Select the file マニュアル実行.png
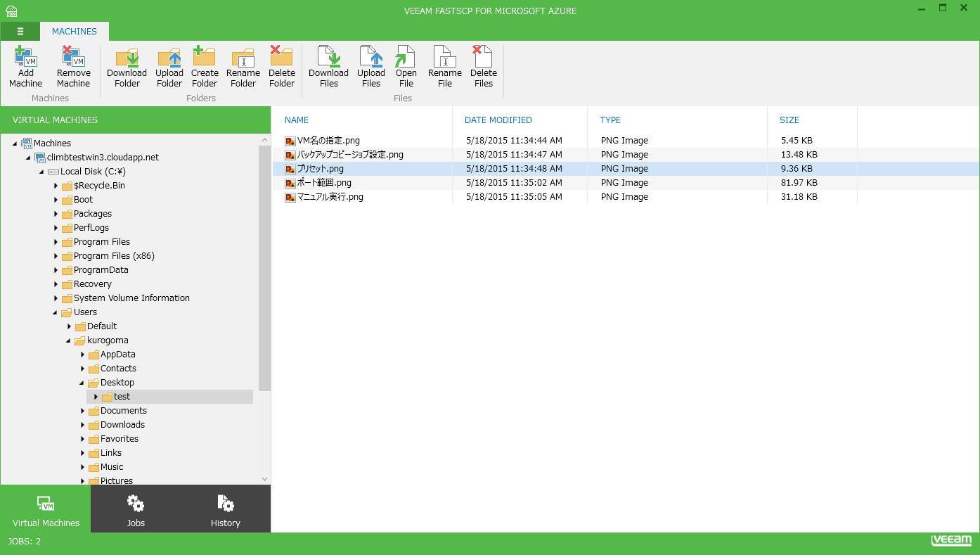Screen dimensions: 980x555 330,197
